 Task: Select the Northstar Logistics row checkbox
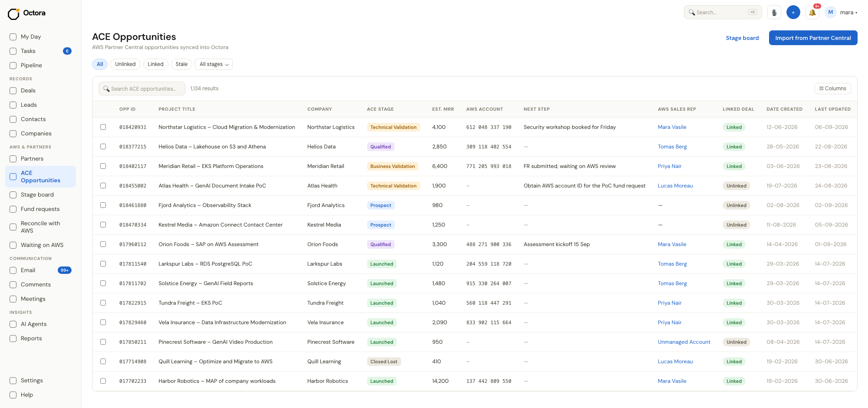click(x=103, y=127)
